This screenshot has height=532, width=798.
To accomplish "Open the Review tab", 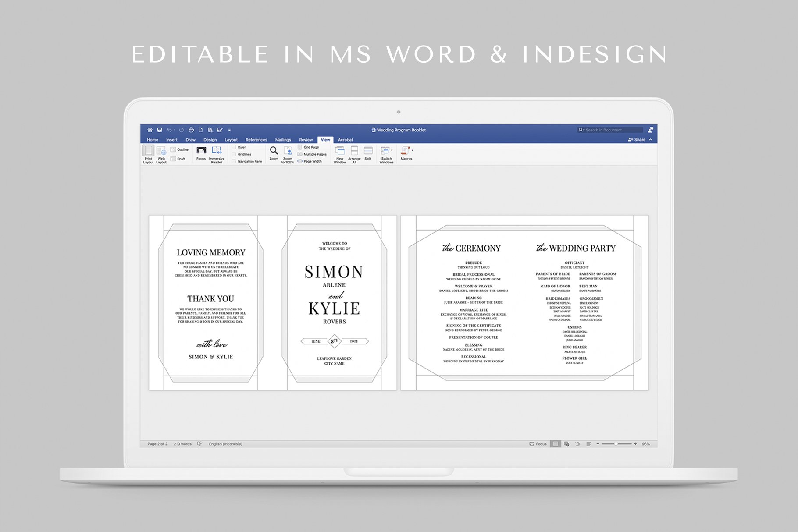I will [306, 140].
